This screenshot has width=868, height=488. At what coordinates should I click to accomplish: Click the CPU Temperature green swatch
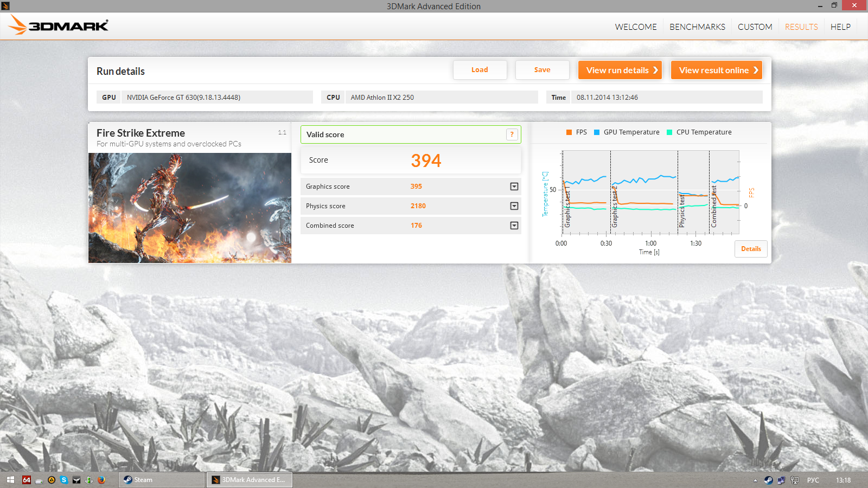(669, 132)
